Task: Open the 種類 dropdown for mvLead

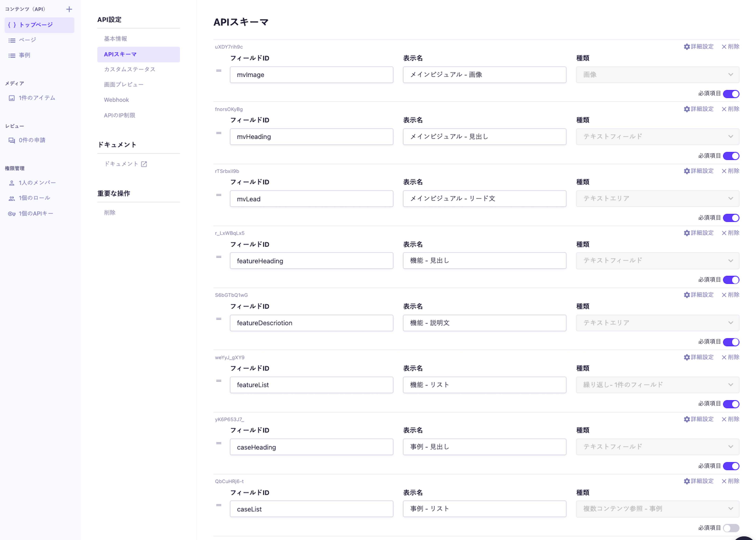Action: (657, 199)
